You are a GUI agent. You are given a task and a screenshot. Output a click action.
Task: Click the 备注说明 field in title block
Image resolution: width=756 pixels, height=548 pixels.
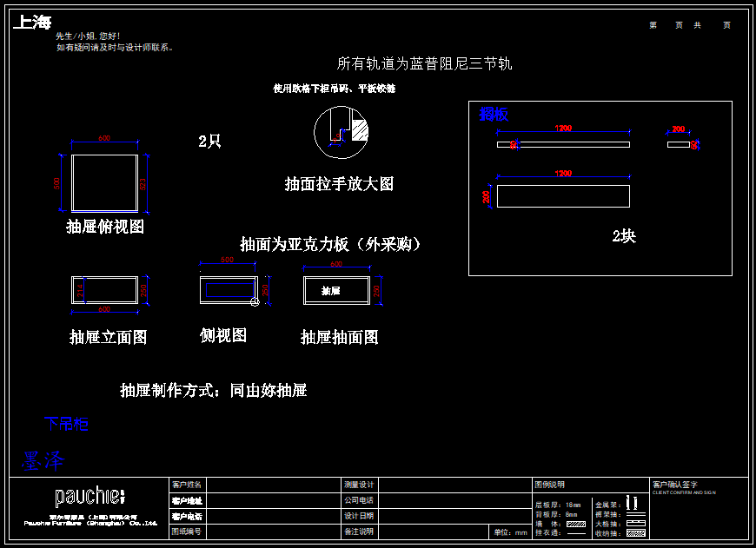tap(358, 531)
